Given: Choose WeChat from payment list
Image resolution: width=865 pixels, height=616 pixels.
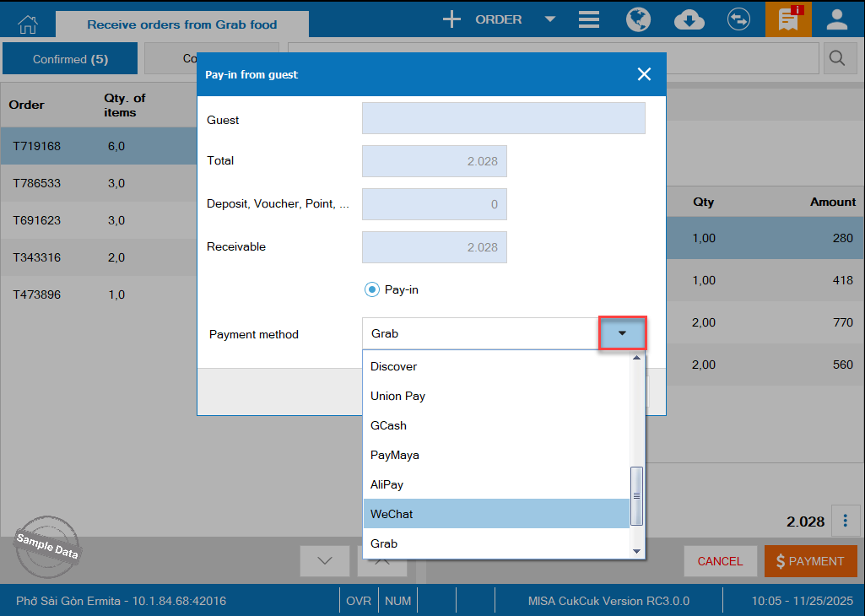Looking at the screenshot, I should tap(496, 514).
